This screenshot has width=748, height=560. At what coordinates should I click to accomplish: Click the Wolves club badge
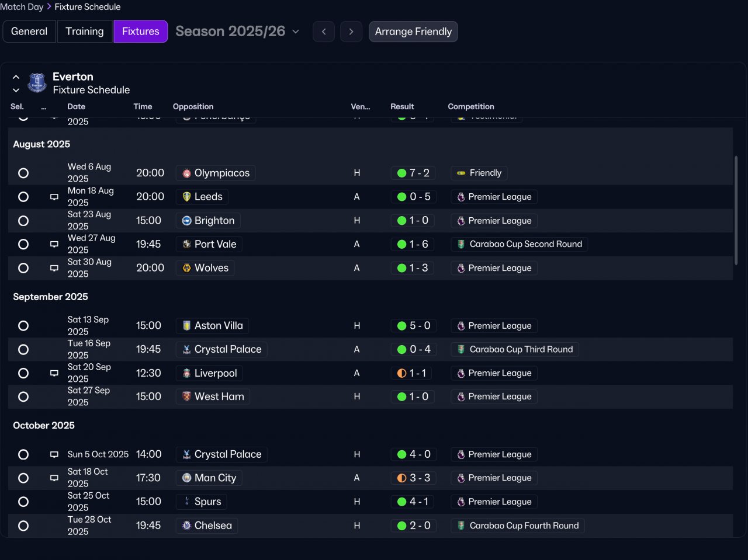[x=186, y=268]
